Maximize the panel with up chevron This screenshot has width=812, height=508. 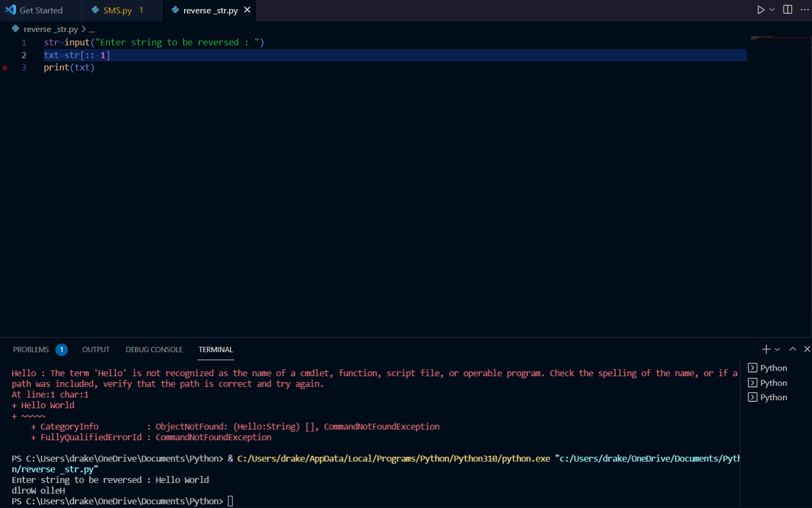(793, 349)
